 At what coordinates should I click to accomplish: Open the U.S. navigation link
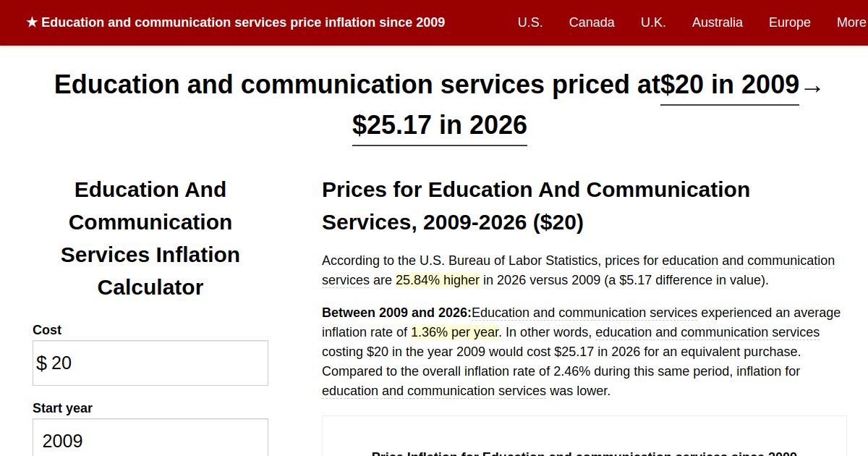click(530, 22)
